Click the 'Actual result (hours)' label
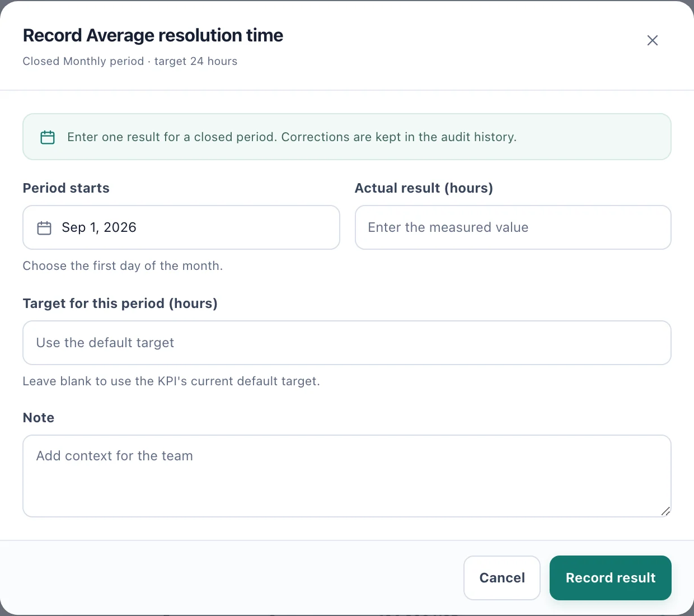 tap(424, 188)
